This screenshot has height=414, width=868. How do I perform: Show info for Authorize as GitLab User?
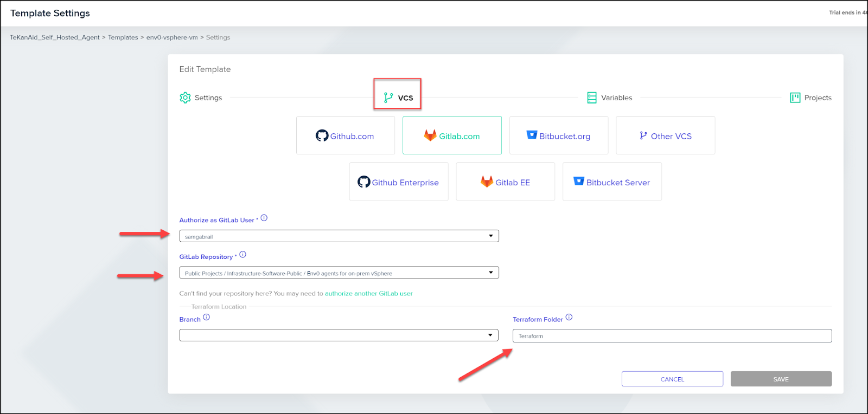click(x=264, y=218)
